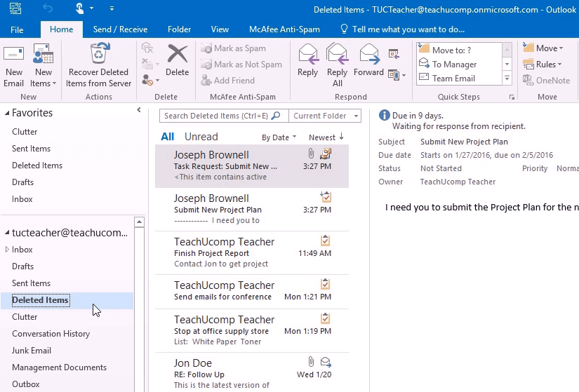The image size is (579, 392).
Task: Toggle Touch/Mouse mode icon
Action: 79,8
